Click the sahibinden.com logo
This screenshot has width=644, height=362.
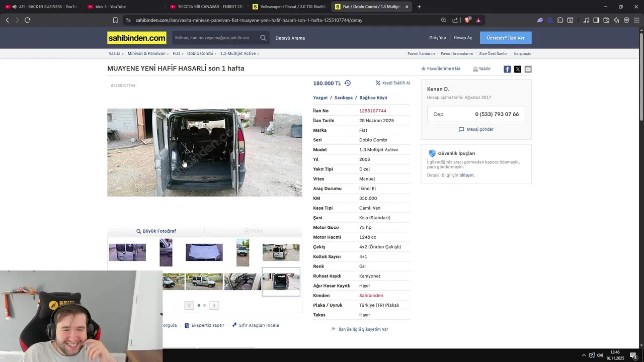tap(136, 38)
